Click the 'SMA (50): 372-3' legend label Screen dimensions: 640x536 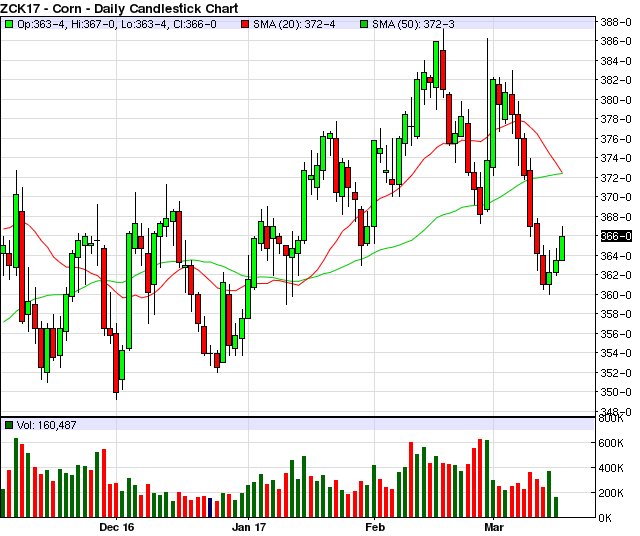413,24
